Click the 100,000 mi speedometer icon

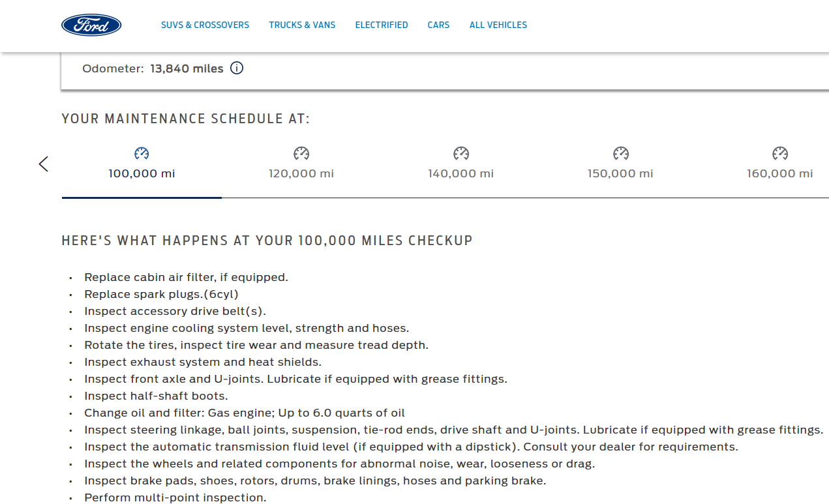click(x=142, y=154)
